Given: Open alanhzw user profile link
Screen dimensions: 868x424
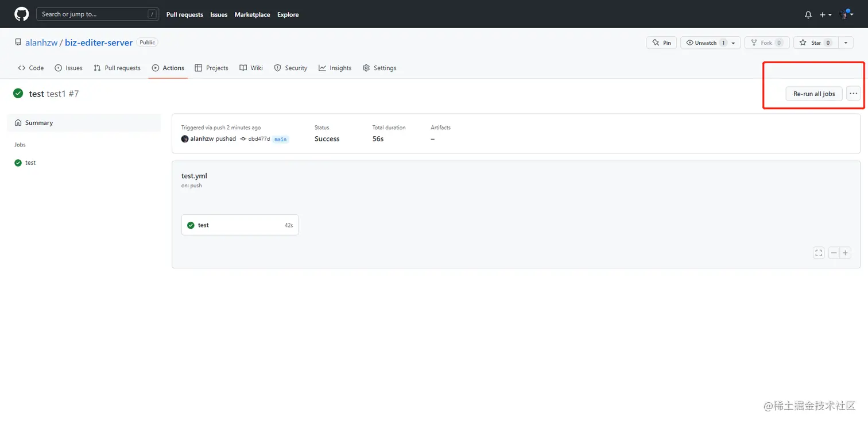Looking at the screenshot, I should (x=41, y=43).
